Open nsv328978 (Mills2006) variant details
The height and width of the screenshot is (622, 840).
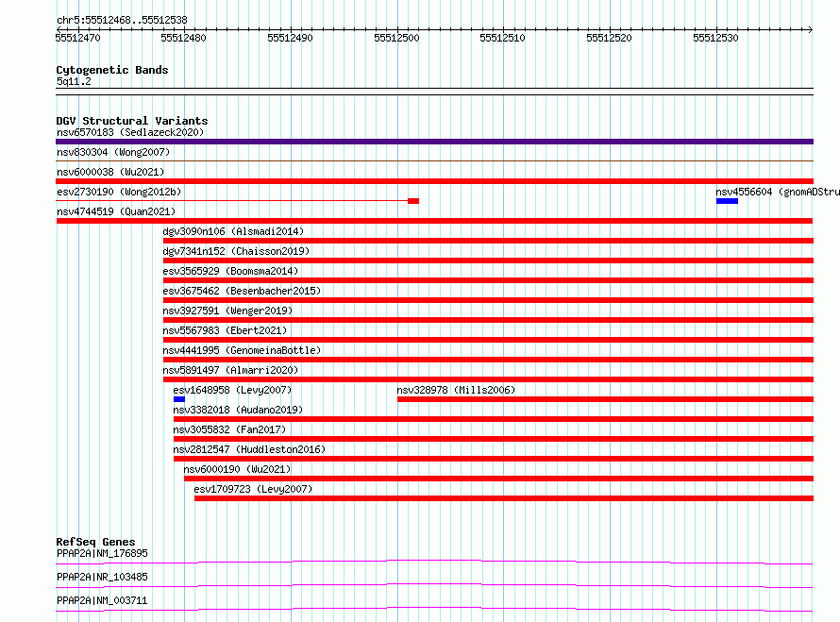(456, 390)
